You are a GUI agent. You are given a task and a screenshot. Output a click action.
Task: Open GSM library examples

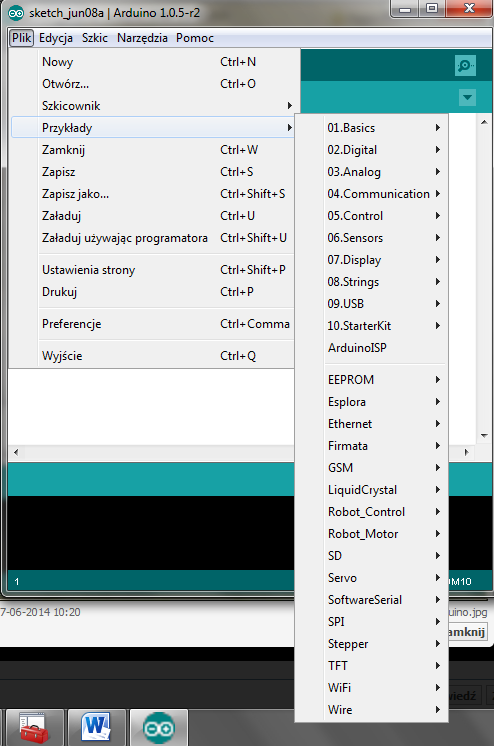point(371,468)
